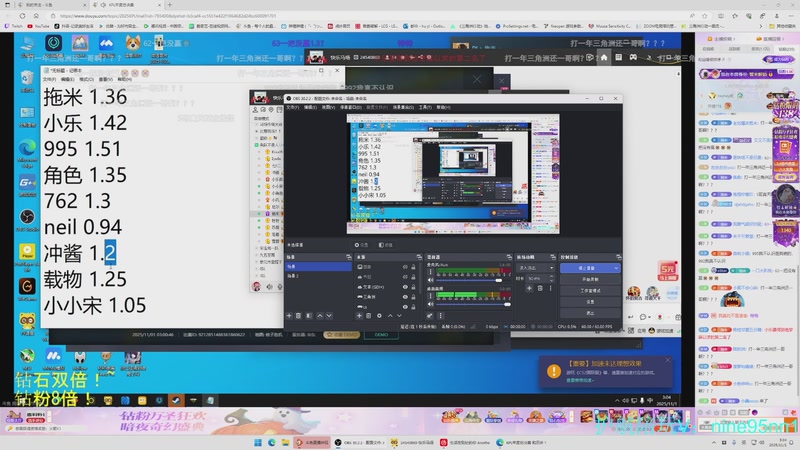Viewport: 800px width, 450px height.
Task: Mute the microphone channel speaker icon
Action: (x=431, y=280)
